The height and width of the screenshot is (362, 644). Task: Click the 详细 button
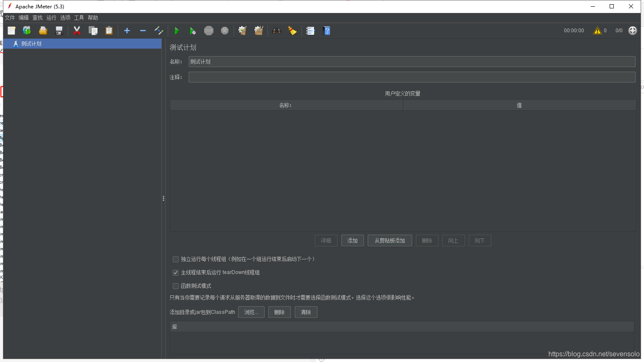(326, 240)
